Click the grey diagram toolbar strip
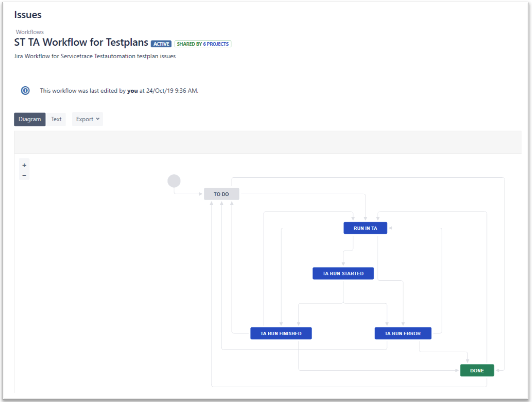532x402 pixels. 267,142
